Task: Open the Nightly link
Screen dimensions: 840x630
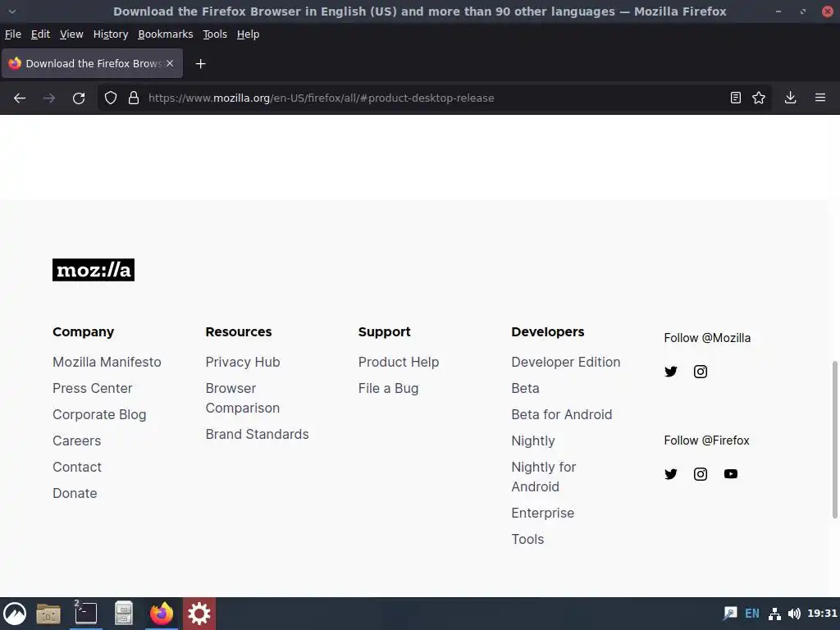Action: click(x=533, y=441)
